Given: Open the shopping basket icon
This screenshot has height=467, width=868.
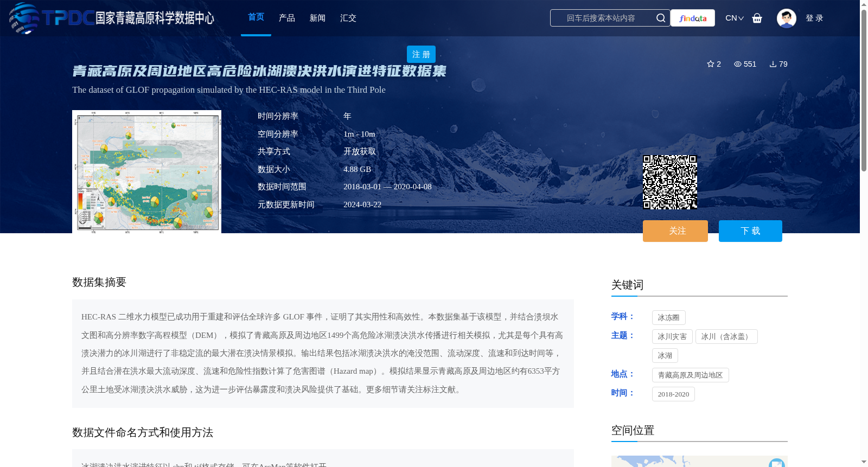Looking at the screenshot, I should tap(757, 18).
